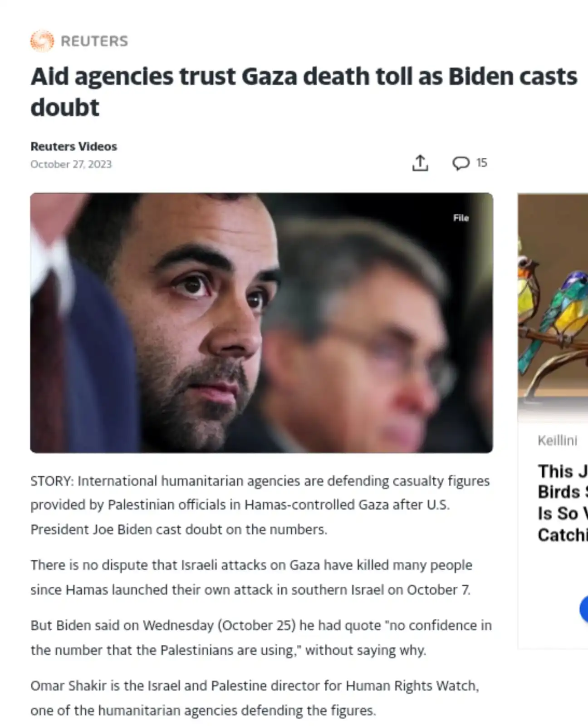
Task: Click the Reuters Videos author link
Action: point(73,147)
